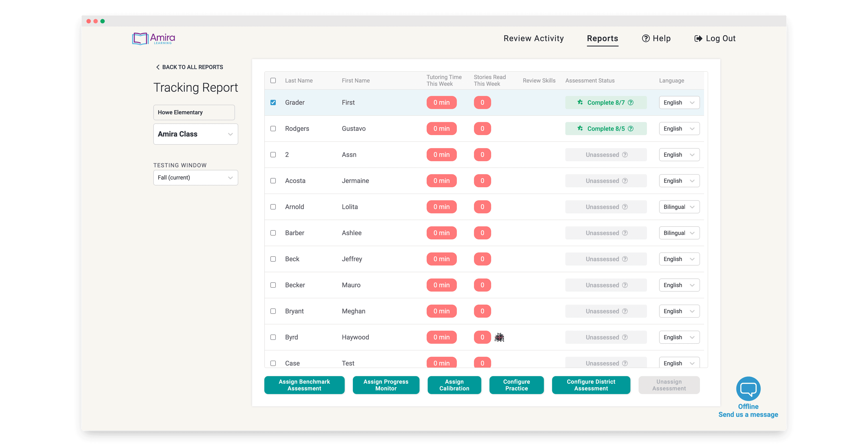Sort by First Name column header
Viewport: 868px width, 446px height.
[x=356, y=80]
